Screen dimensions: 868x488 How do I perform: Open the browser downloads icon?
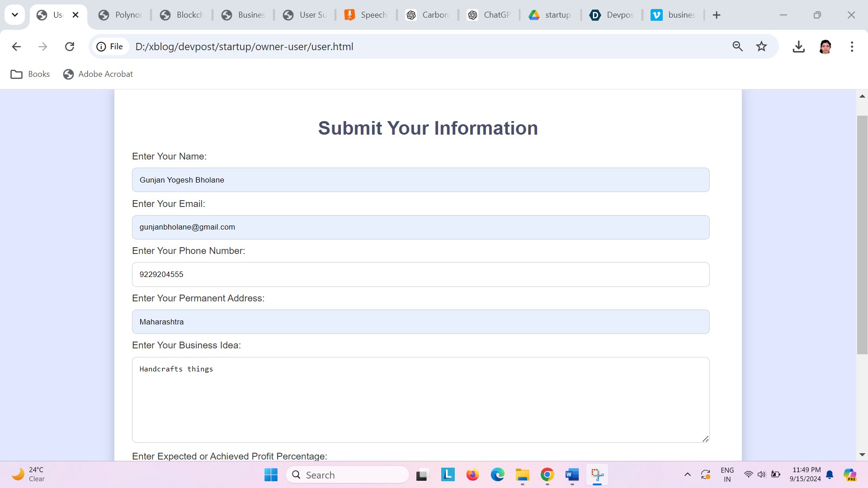click(798, 47)
